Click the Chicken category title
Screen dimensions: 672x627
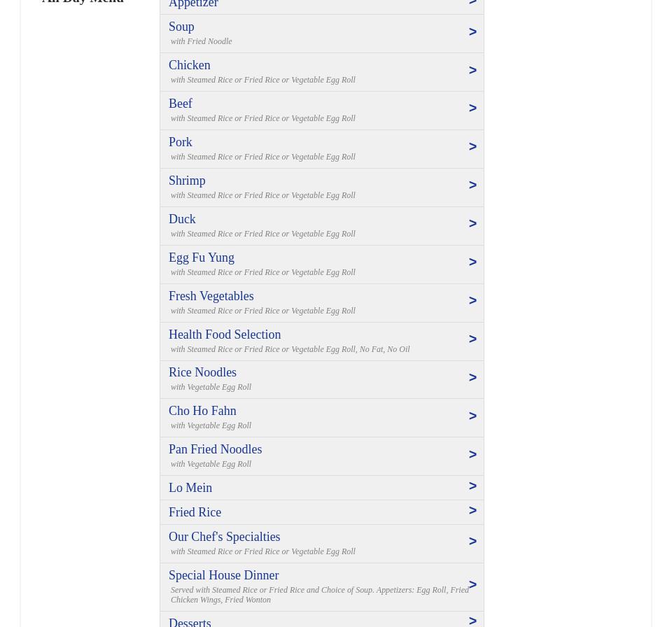189,65
